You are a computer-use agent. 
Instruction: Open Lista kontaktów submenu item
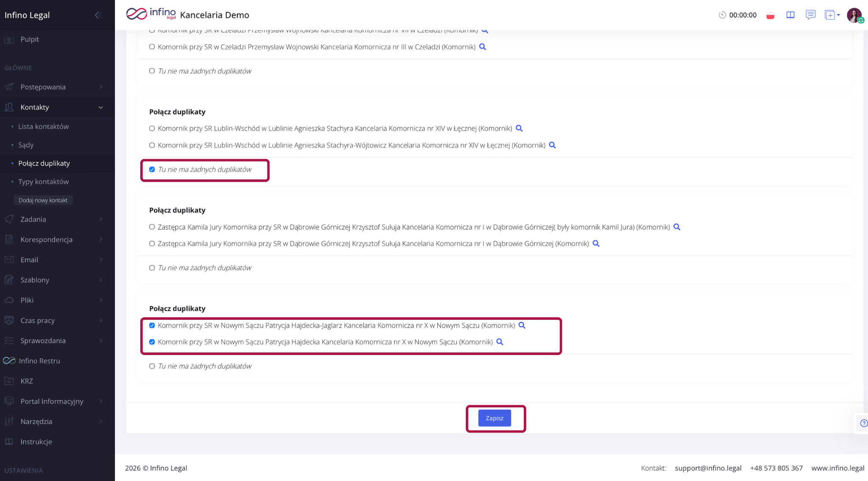(43, 126)
